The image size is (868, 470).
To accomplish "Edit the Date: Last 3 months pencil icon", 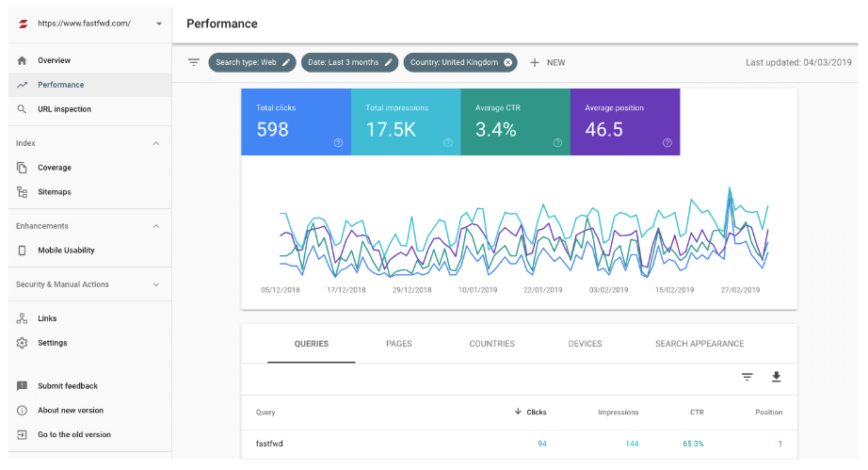I will coord(389,62).
